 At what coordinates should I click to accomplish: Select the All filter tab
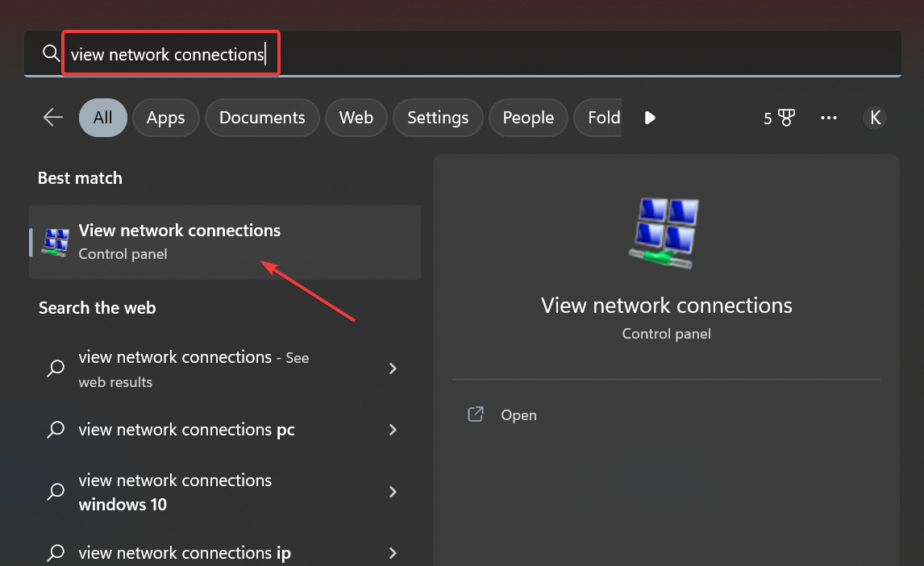click(102, 117)
